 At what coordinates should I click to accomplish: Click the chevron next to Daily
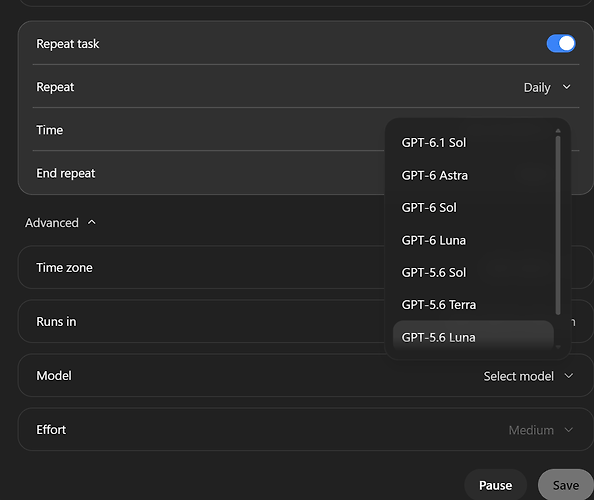coord(566,87)
